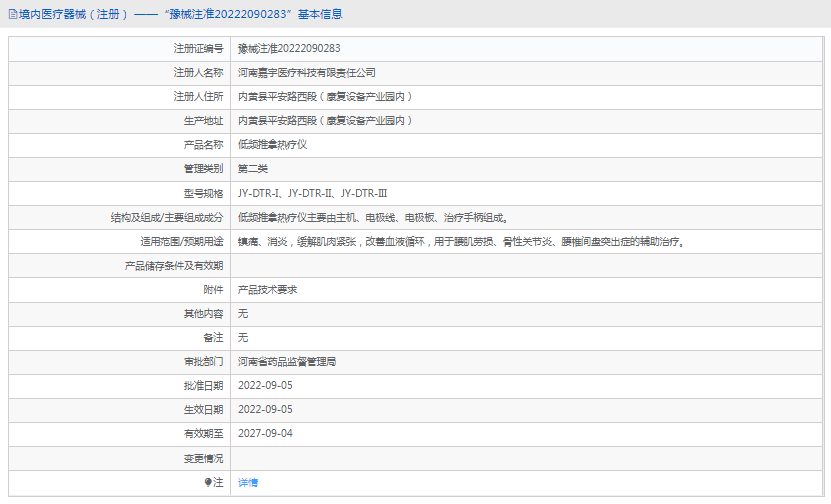831x504 pixels.
Task: Click the 管理类别 label
Action: pos(204,169)
